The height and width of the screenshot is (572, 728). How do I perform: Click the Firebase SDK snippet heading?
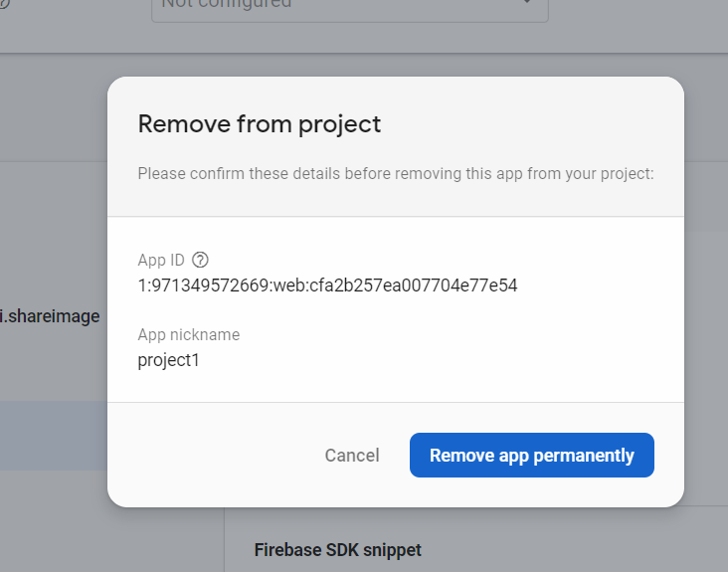[337, 549]
